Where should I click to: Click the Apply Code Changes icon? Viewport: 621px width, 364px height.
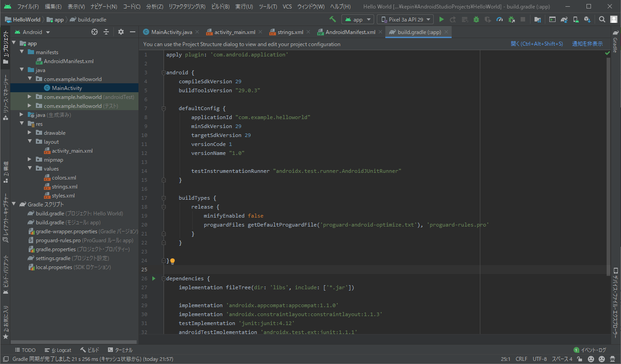(465, 19)
